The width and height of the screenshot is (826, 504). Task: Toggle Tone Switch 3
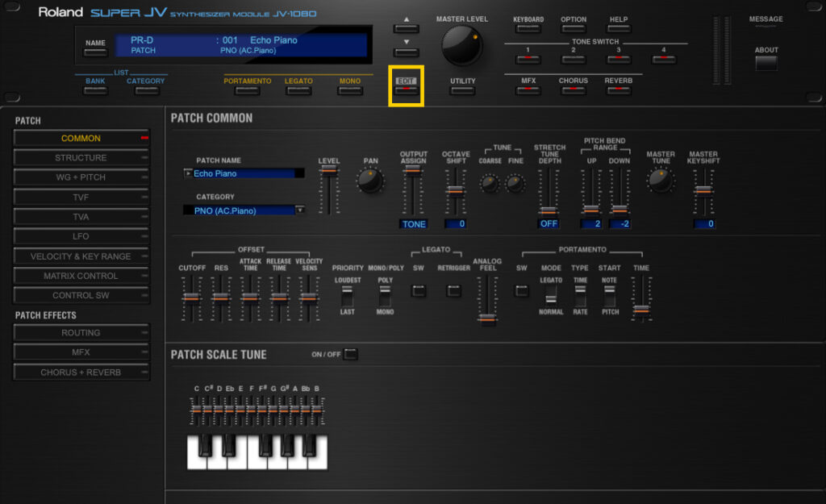pos(619,59)
